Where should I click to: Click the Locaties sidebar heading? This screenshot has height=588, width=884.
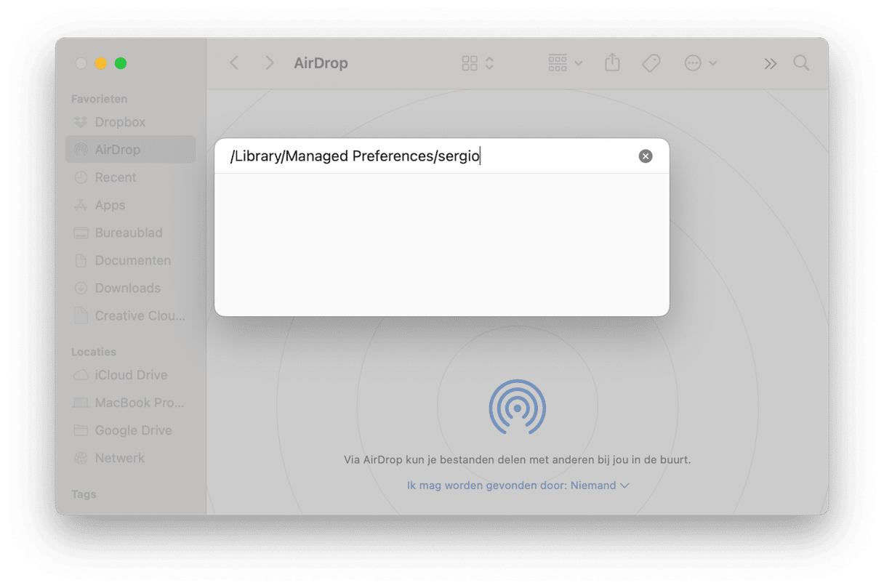[94, 352]
